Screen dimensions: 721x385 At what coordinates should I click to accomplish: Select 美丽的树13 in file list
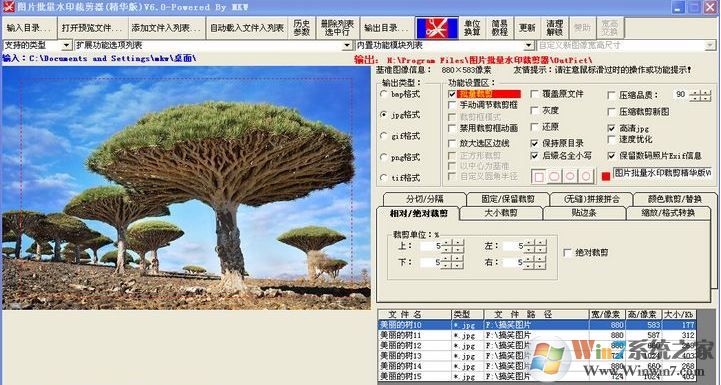click(537, 356)
